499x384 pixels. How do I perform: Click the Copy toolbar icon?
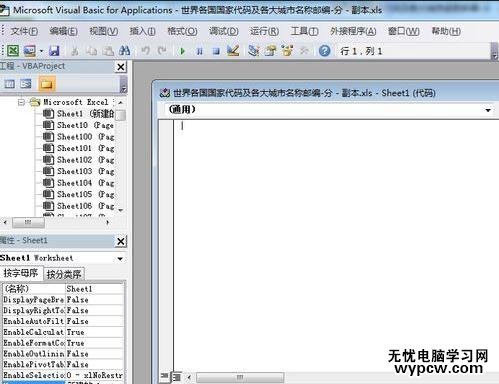tap(91, 51)
